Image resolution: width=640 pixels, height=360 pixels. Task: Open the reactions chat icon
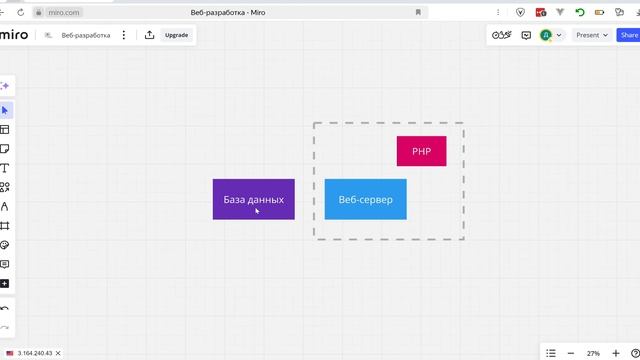click(x=526, y=36)
